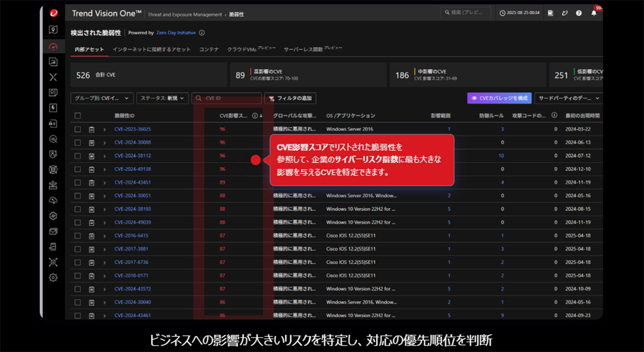
Task: Click info icon in CVE影響スコア column header
Action: (255, 116)
